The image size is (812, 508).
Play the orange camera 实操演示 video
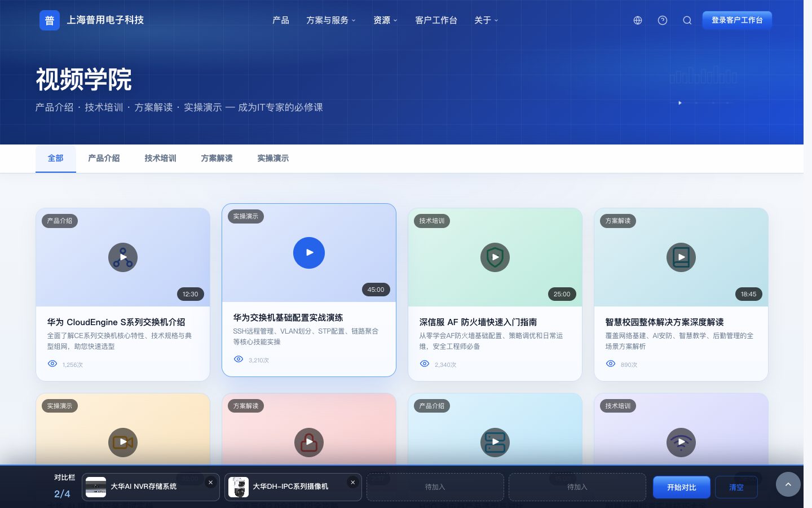click(123, 443)
